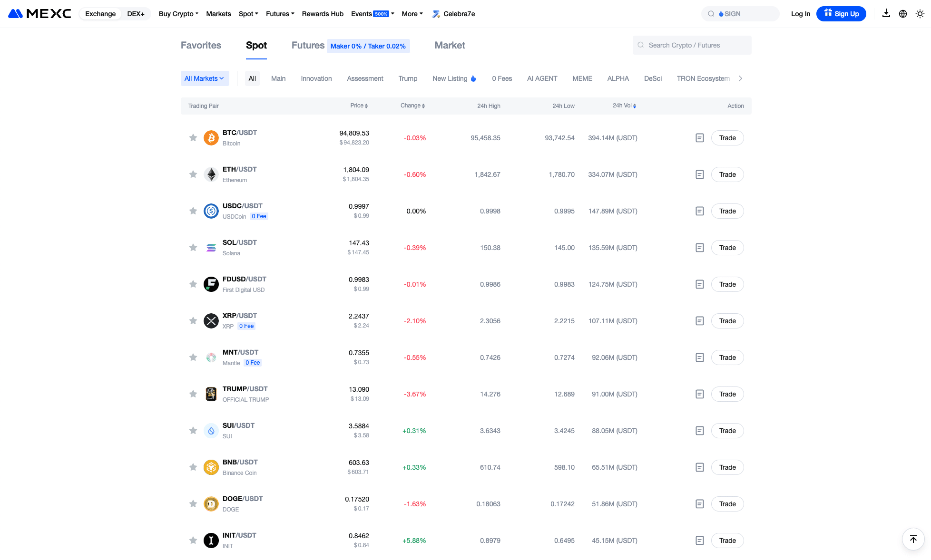Click the Solana coin icon in the list
Image resolution: width=931 pixels, height=560 pixels.
tap(211, 247)
